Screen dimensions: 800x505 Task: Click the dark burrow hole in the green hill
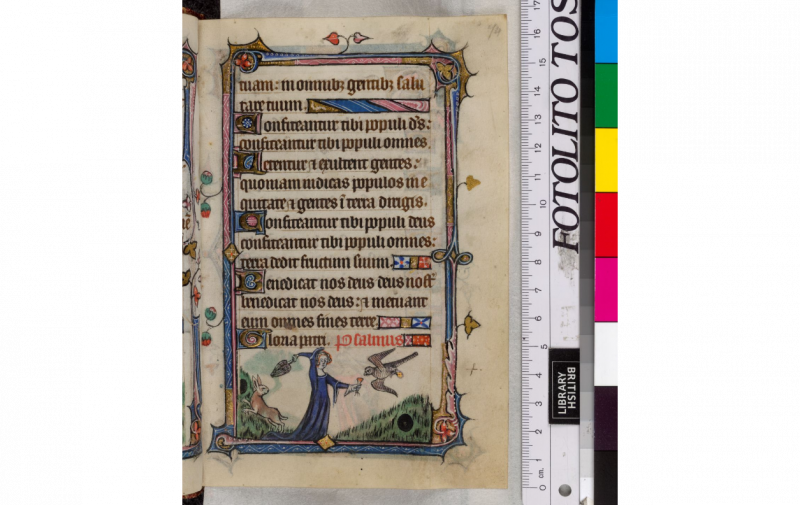click(405, 422)
